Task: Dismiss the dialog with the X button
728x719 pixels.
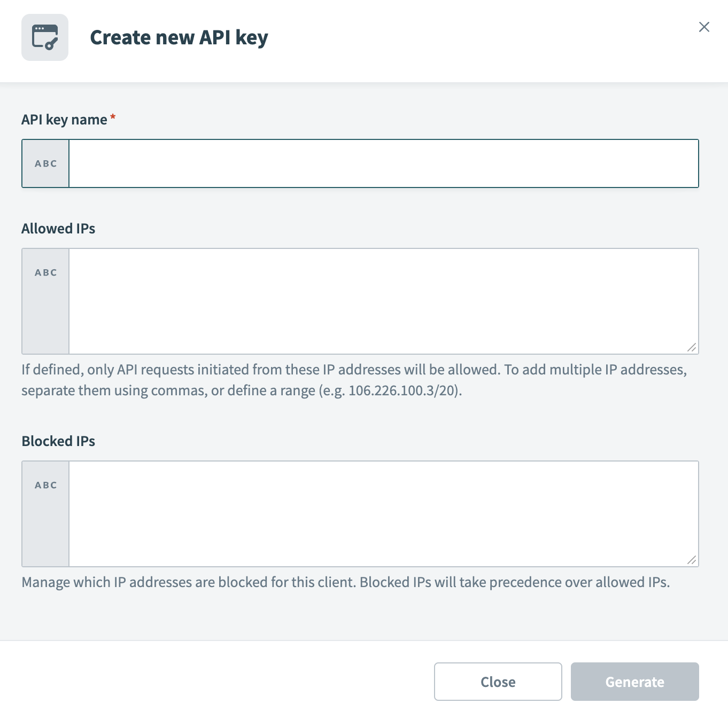Action: coord(704,27)
